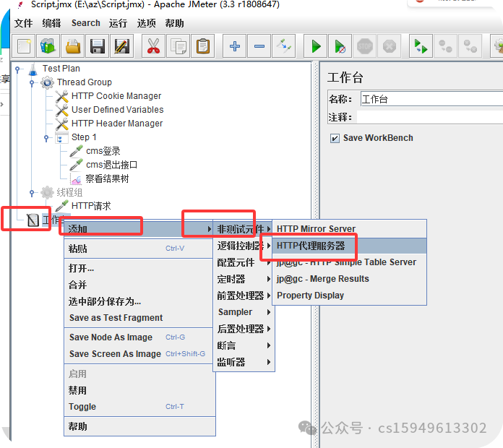Click the grey Stop sign icon
This screenshot has width=503, height=448.
coord(365,46)
